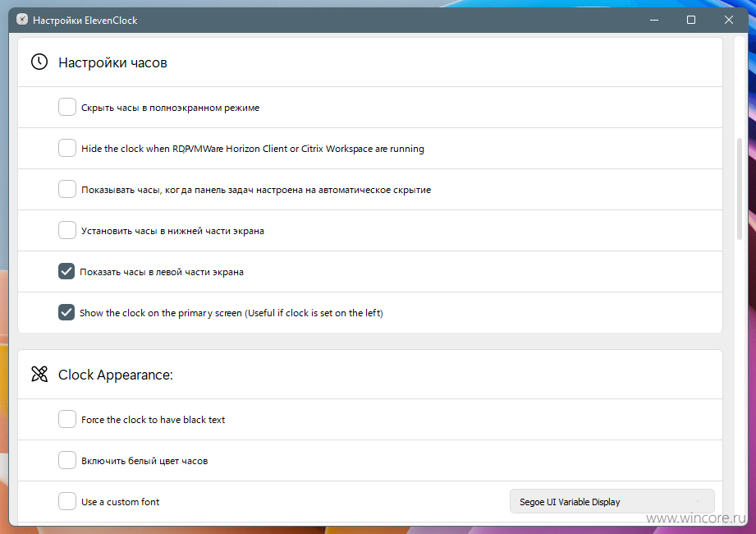Check Показывать часы при автоматическом скрытии панели
This screenshot has height=534, width=756.
pos(67,189)
